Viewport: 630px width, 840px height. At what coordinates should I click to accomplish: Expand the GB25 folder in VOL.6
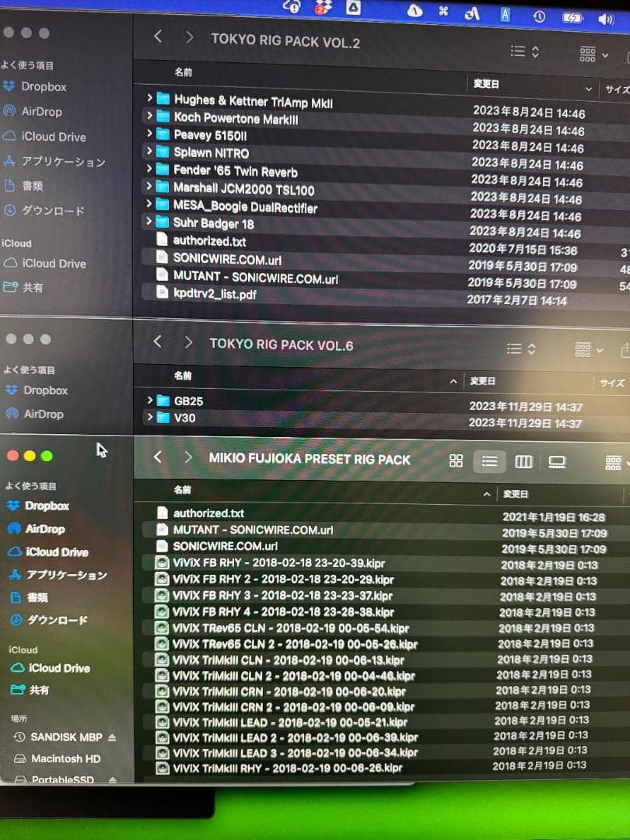(x=151, y=401)
